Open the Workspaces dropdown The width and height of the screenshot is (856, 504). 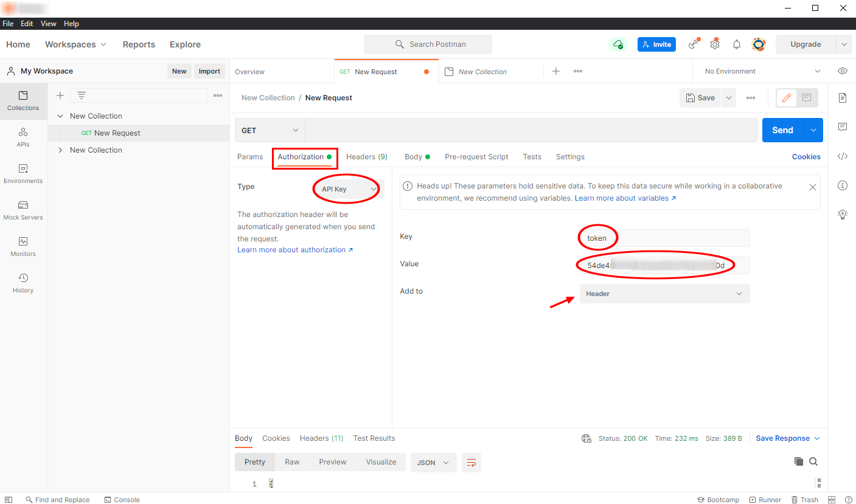tap(75, 44)
